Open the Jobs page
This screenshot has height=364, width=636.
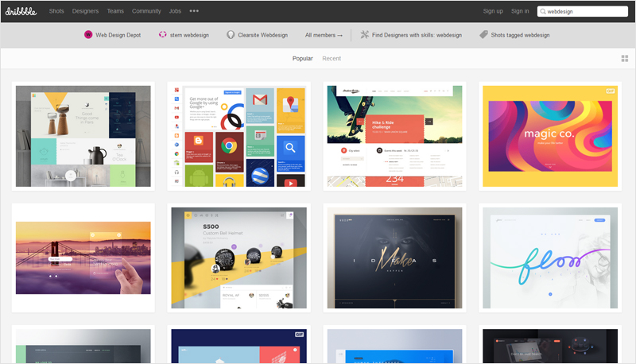tap(175, 11)
